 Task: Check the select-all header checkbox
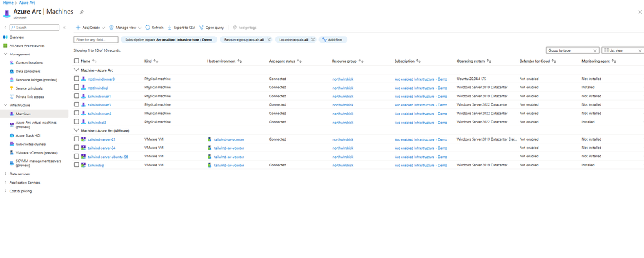tap(77, 61)
